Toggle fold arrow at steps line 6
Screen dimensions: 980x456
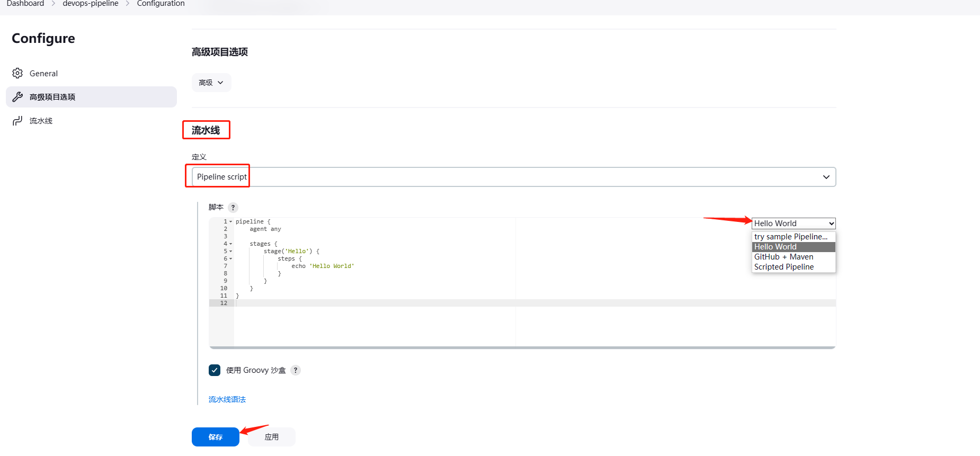(x=231, y=259)
